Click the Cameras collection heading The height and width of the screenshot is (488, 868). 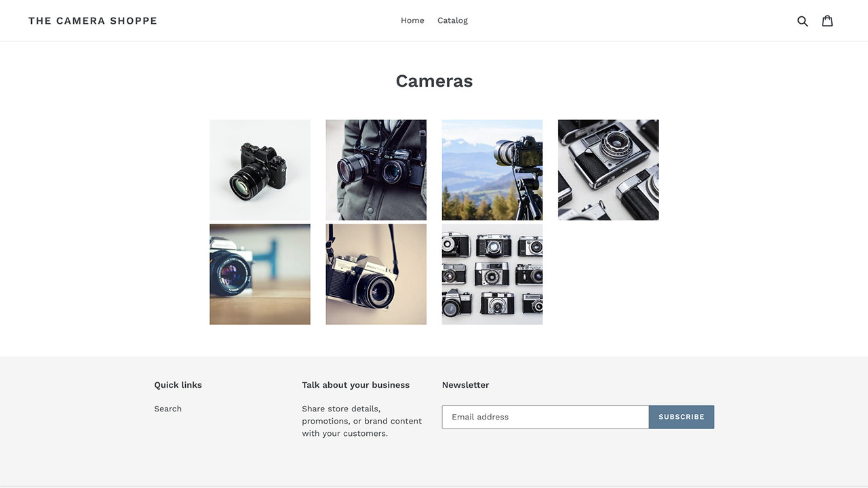coord(434,80)
